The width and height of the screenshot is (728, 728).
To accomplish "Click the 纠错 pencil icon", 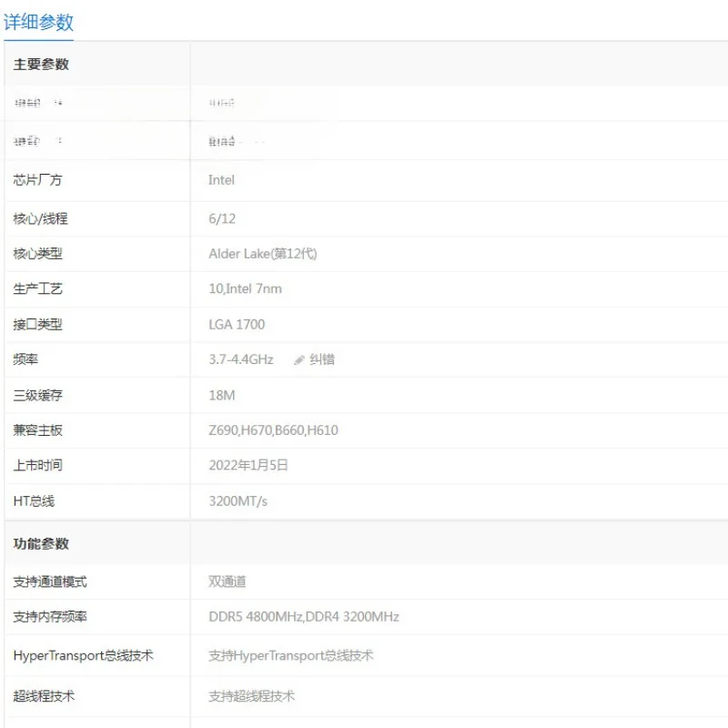I will [x=299, y=360].
